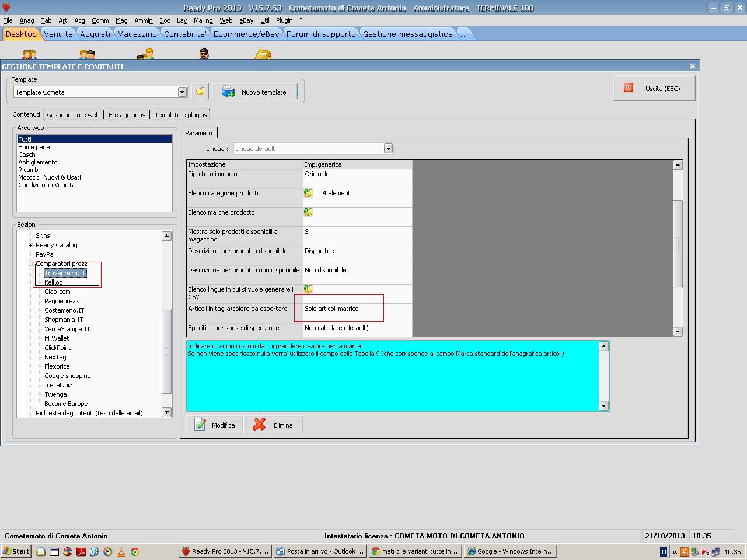The width and height of the screenshot is (747, 560).
Task: Open the Lingua default dropdown
Action: click(388, 149)
